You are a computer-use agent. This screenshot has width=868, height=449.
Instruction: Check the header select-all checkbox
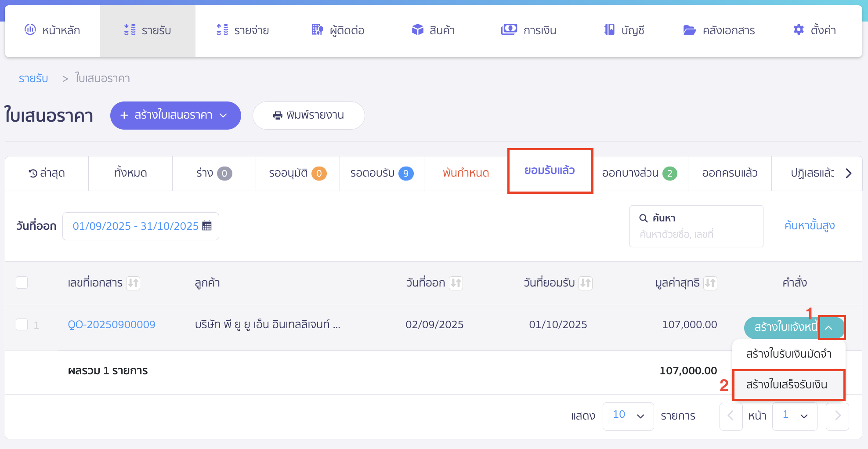click(22, 282)
